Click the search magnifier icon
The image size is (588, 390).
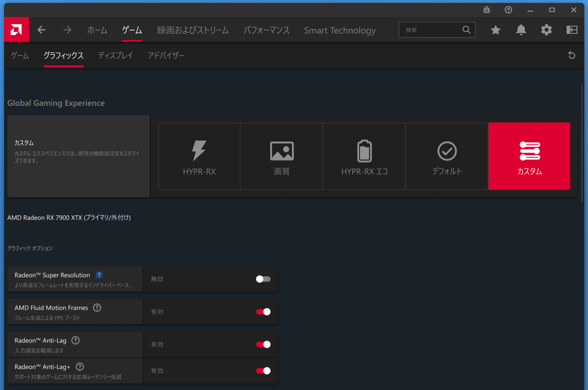click(x=466, y=29)
